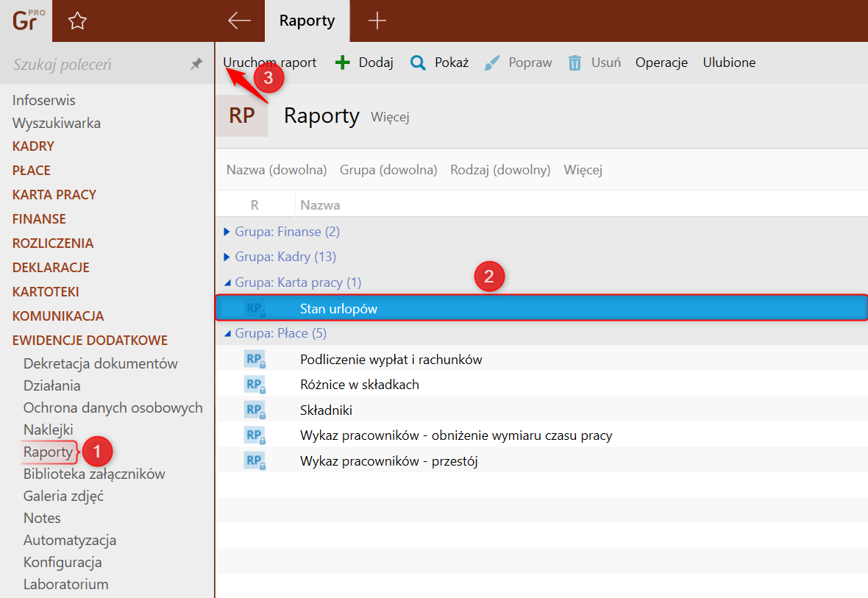Click the brush Popraw icon
The height and width of the screenshot is (598, 868).
point(492,63)
